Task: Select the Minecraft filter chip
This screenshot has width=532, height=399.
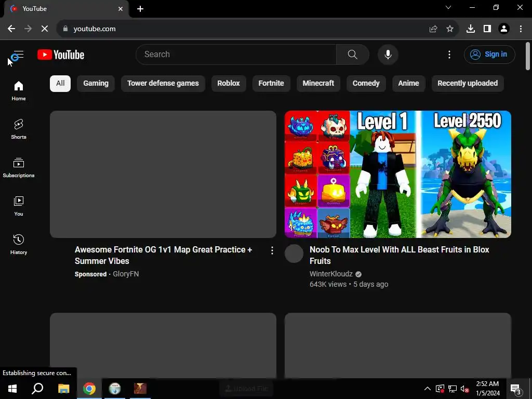Action: (318, 84)
